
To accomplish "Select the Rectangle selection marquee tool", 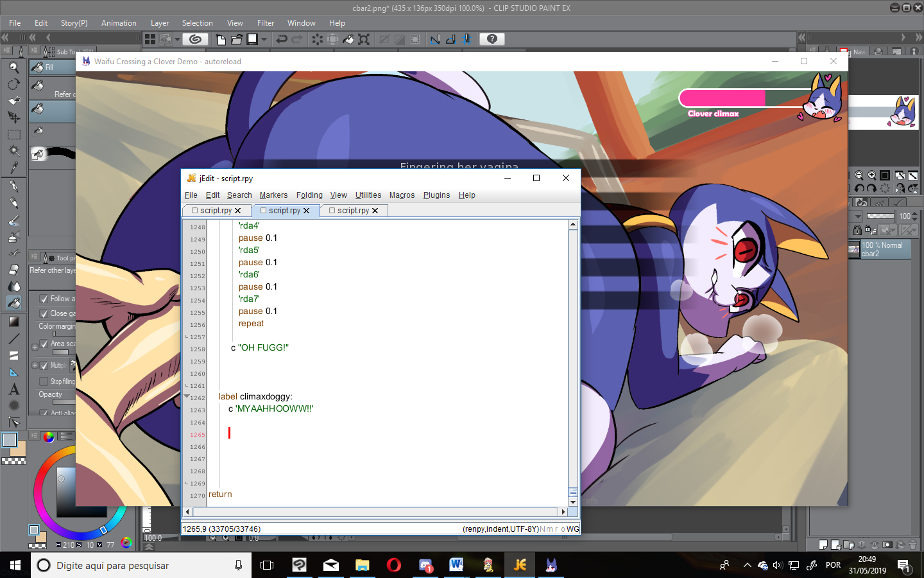I will [x=13, y=134].
